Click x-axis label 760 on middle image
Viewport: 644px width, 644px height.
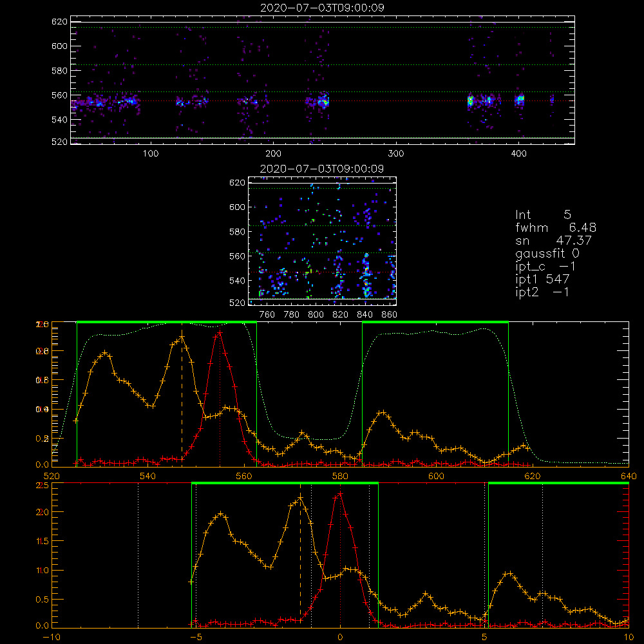tap(267, 315)
